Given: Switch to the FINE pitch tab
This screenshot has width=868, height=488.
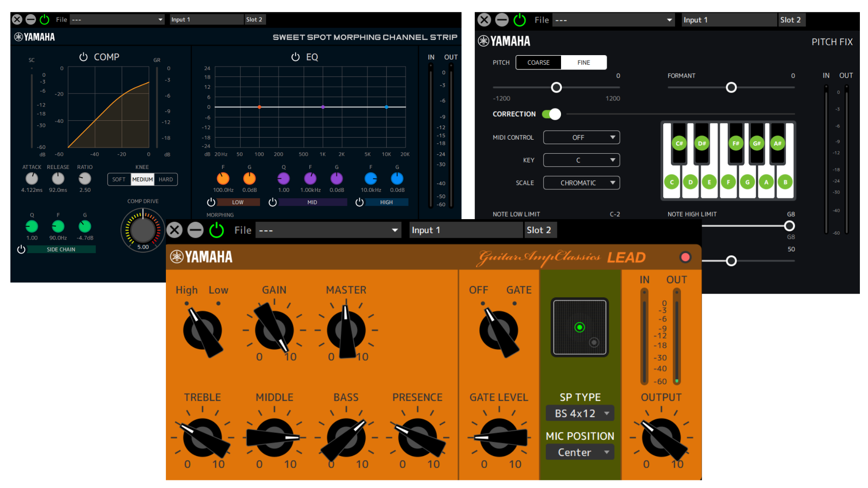Looking at the screenshot, I should pyautogui.click(x=584, y=62).
